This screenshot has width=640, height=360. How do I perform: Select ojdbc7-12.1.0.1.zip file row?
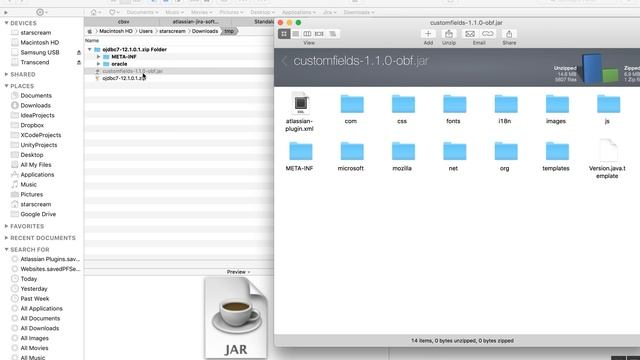tap(179, 78)
